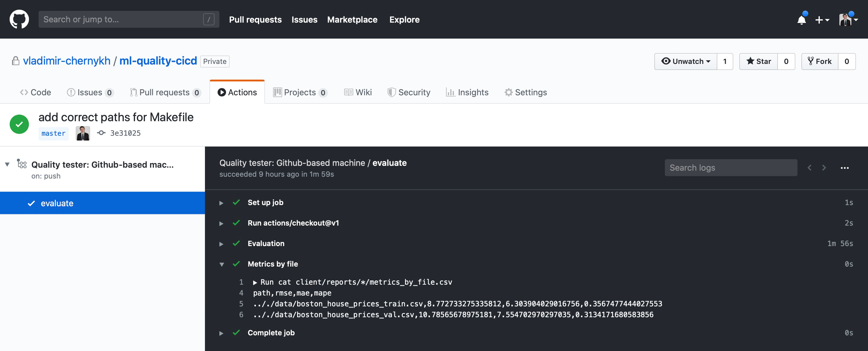Open commit 3e31025
868x351 pixels.
coord(125,133)
